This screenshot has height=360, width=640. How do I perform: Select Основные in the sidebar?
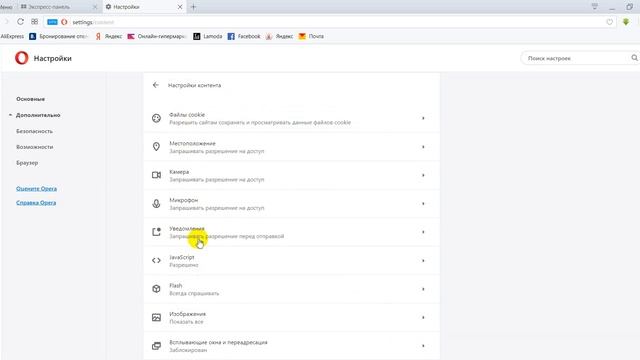point(31,99)
